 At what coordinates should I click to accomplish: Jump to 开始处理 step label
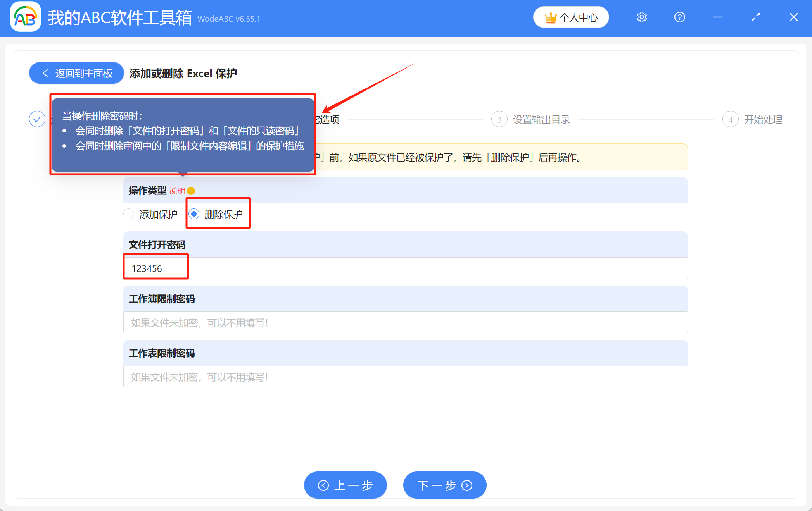[x=763, y=120]
